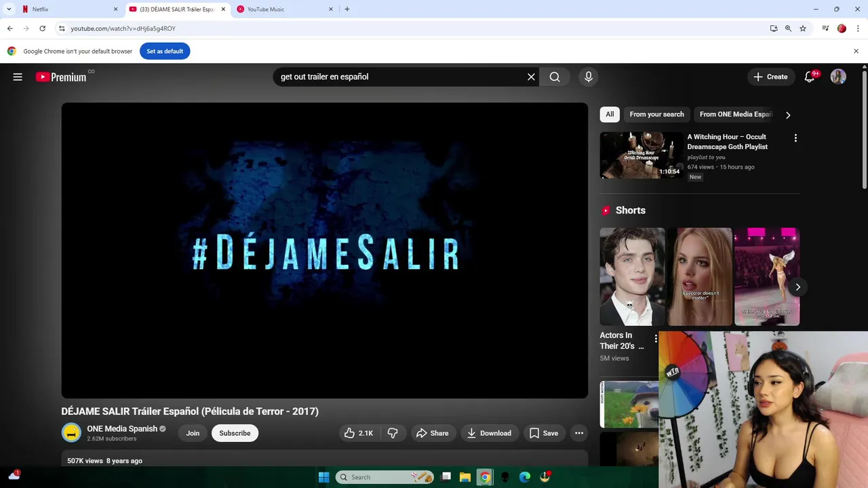
Task: Reload the current page
Action: [x=42, y=28]
